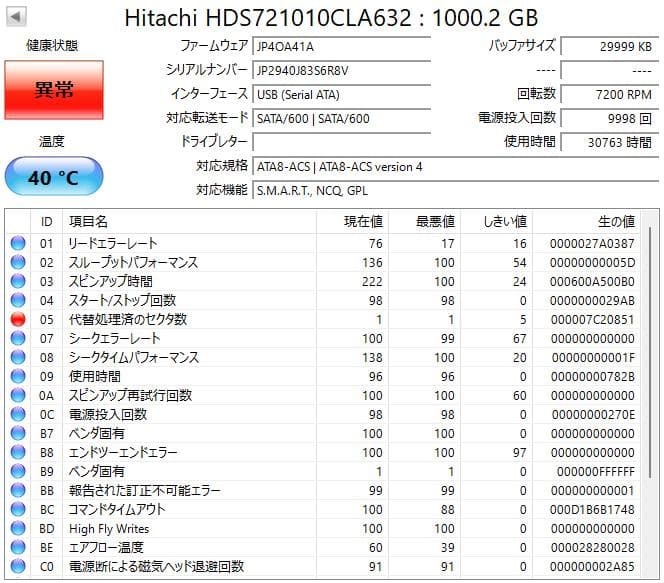Click status circle for C0 電源断による磁気ヘッド退避回数
Image resolution: width=664 pixels, height=583 pixels.
tap(18, 566)
